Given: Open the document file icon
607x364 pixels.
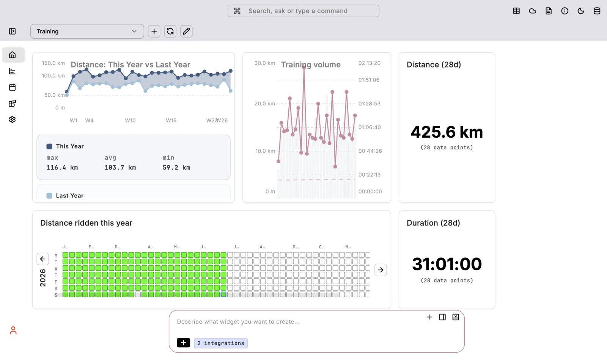Looking at the screenshot, I should [x=549, y=11].
